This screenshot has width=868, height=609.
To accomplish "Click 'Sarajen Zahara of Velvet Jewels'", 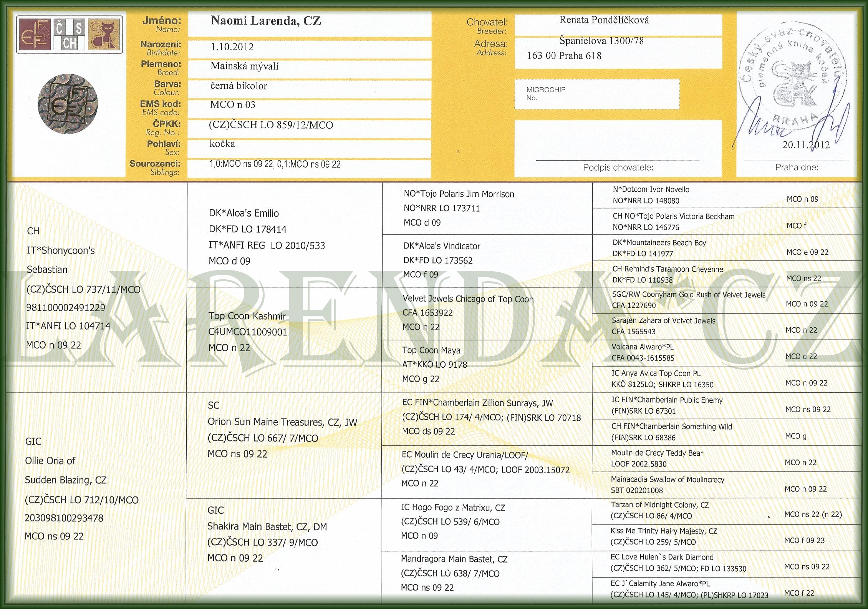I will 664,321.
